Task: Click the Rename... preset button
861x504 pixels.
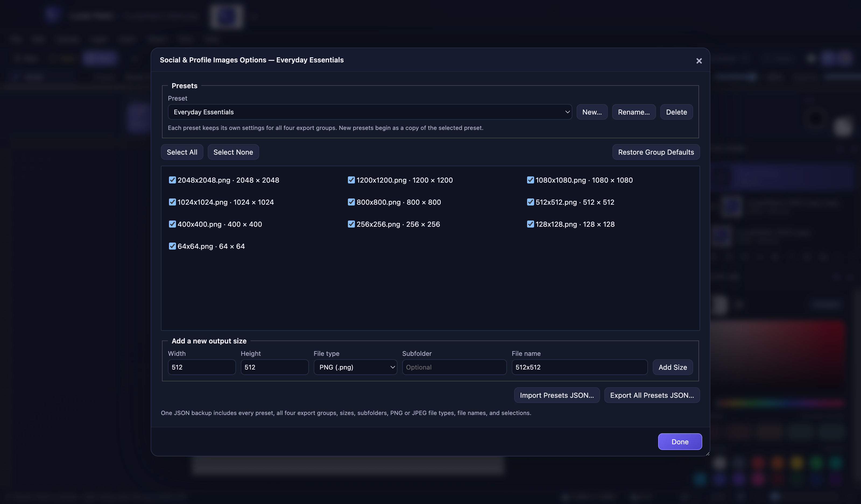Action: point(633,112)
